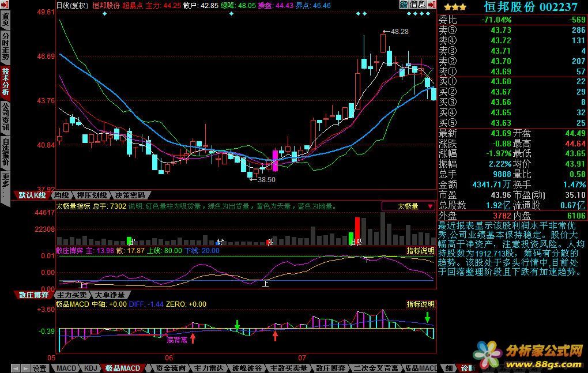Click the 最新 43.69 value
Image resolution: width=588 pixels, height=373 pixels.
501,133
